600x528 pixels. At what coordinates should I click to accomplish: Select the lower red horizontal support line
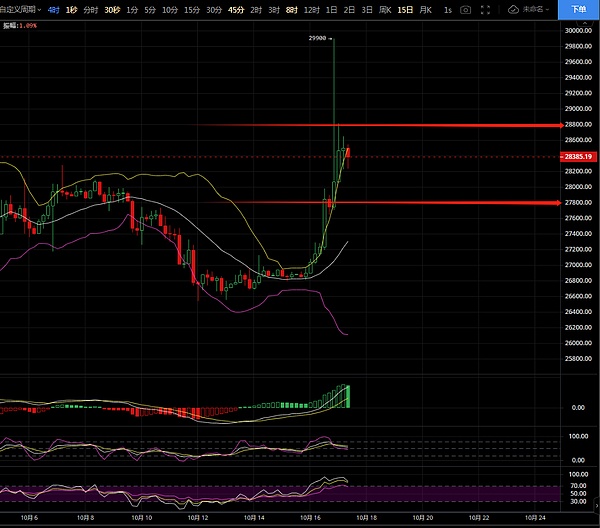click(450, 203)
